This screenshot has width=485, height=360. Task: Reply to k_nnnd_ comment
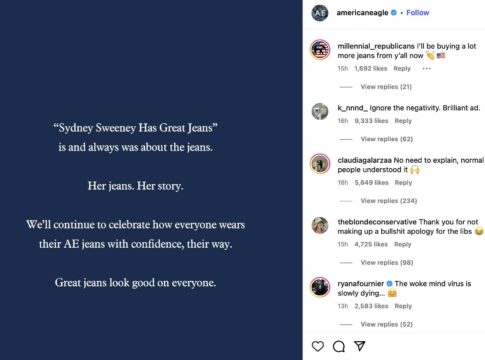click(x=403, y=121)
